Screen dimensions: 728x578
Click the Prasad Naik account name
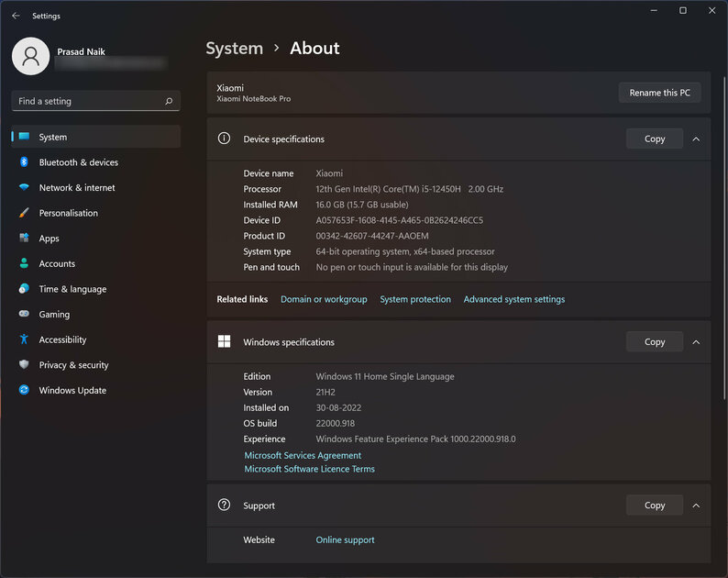click(x=81, y=51)
